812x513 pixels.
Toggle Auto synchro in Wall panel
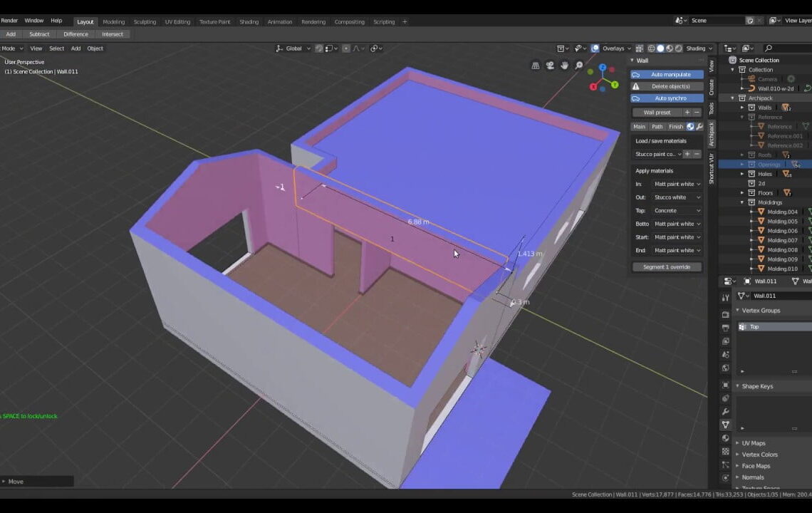tap(665, 98)
